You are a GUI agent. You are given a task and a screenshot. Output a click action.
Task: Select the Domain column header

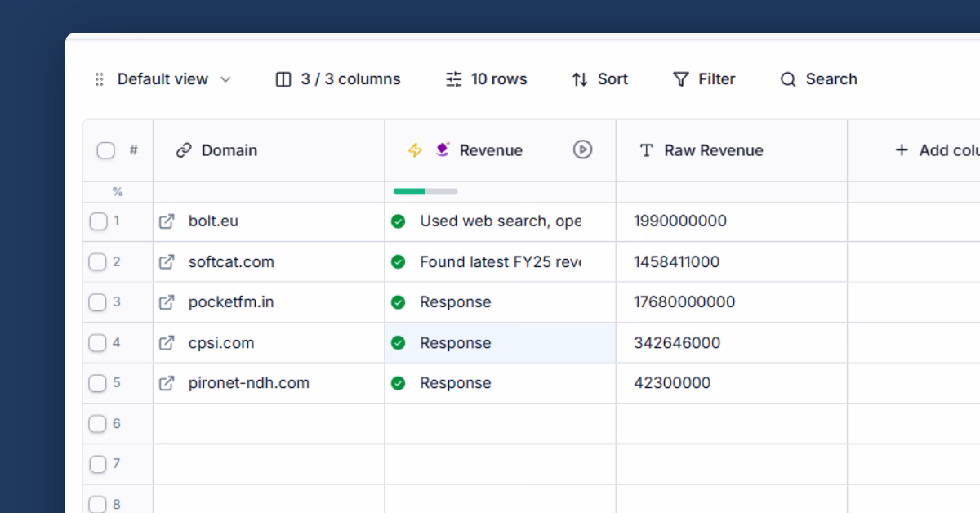(269, 150)
